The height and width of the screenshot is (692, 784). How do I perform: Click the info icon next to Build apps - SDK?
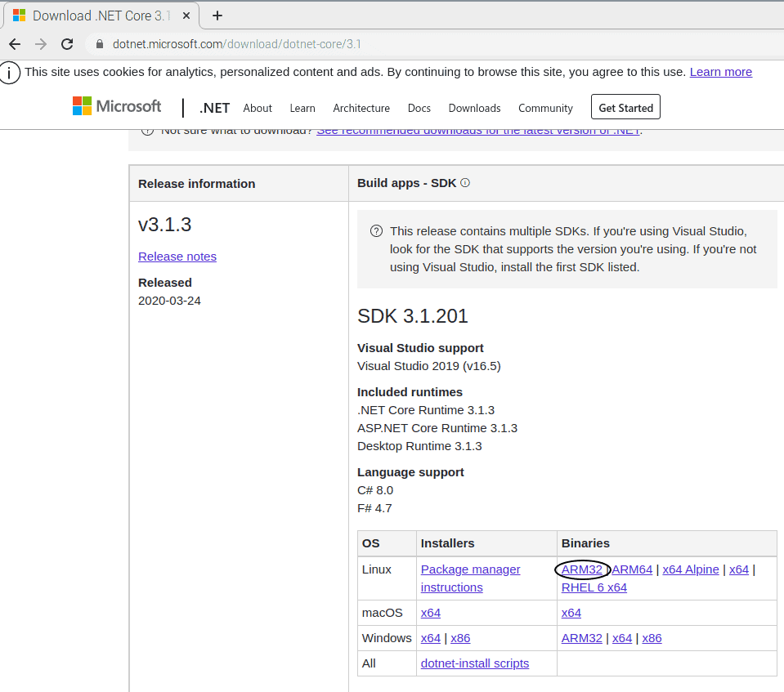(x=465, y=183)
